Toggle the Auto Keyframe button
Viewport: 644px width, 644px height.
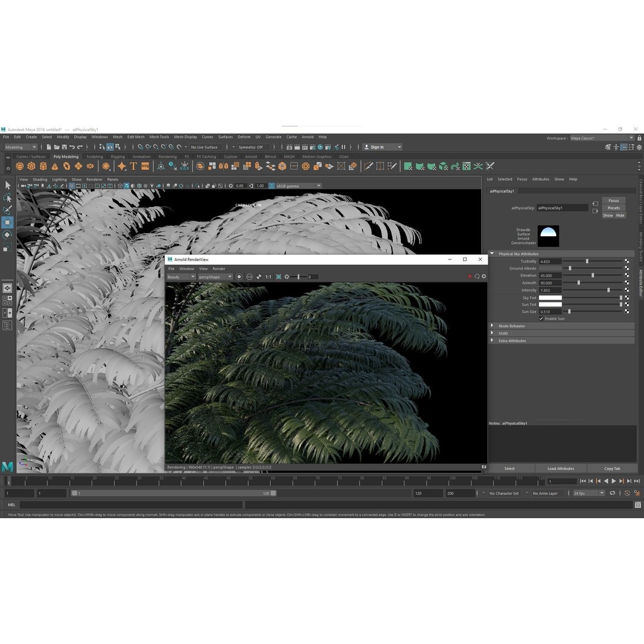tap(627, 493)
